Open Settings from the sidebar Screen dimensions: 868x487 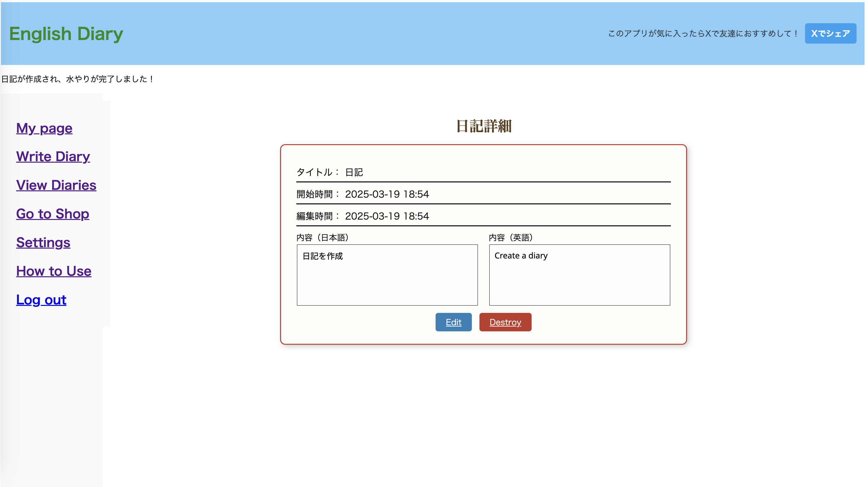tap(43, 243)
